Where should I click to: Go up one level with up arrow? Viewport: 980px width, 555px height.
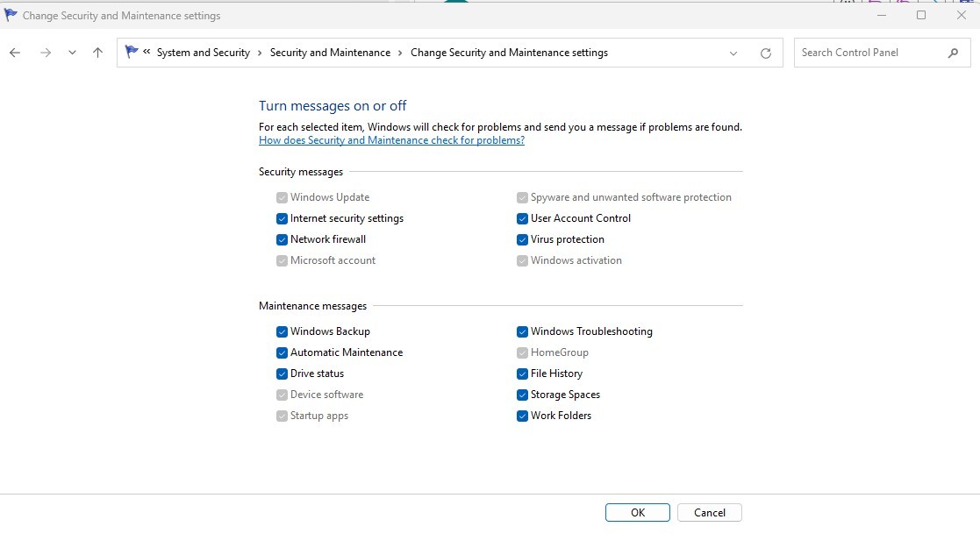click(97, 53)
